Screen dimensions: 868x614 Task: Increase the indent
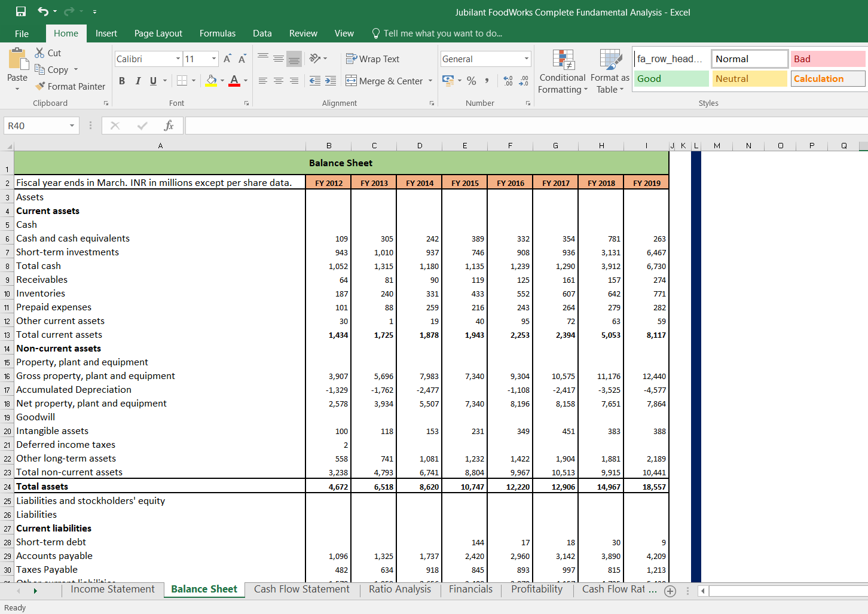point(331,80)
